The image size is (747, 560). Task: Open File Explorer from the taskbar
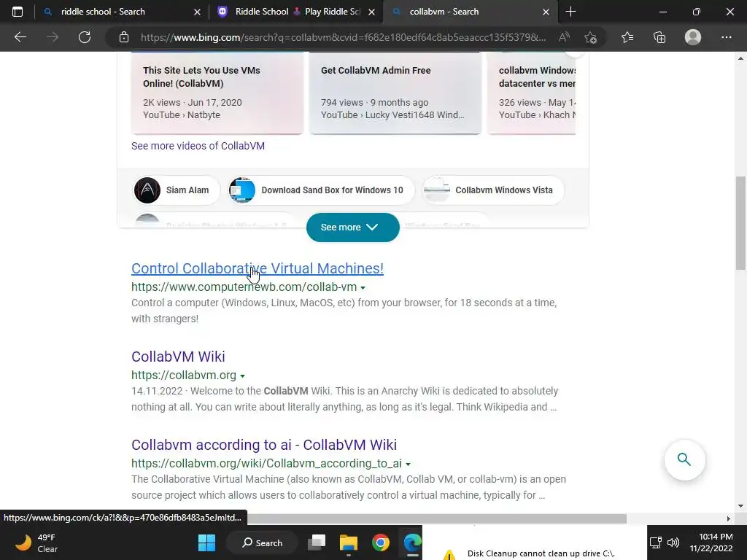(348, 542)
